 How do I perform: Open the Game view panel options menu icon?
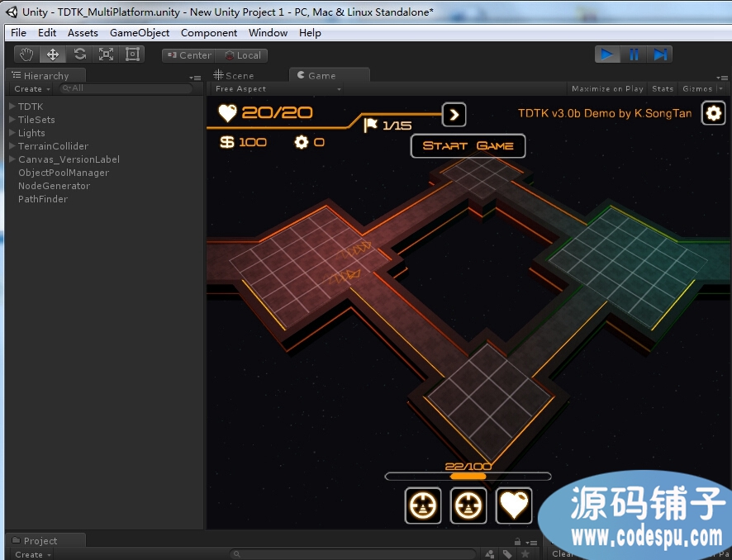(x=722, y=78)
